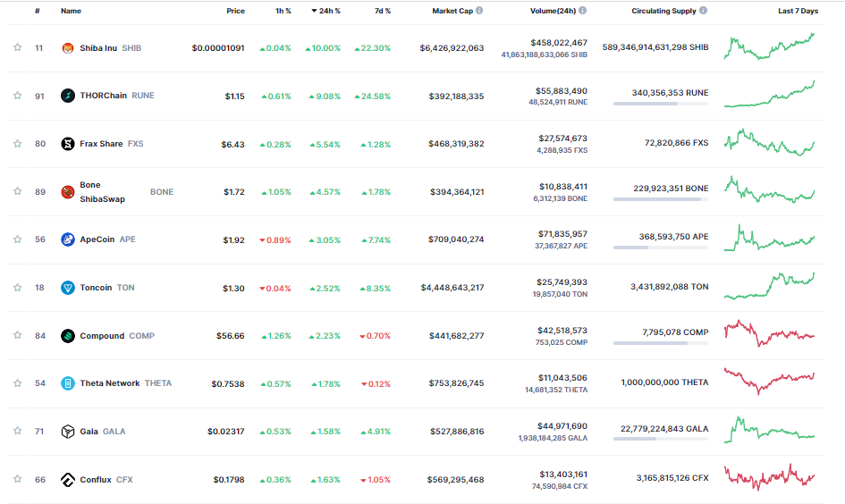Open Shiba Inu 7-day sparkline chart
The height and width of the screenshot is (504, 845).
[770, 46]
